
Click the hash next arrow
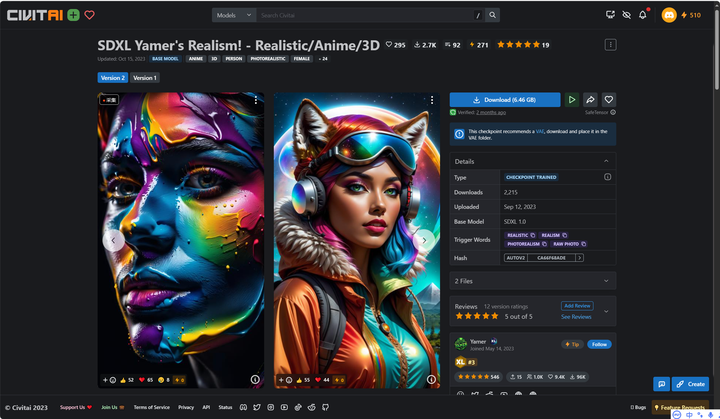(580, 258)
